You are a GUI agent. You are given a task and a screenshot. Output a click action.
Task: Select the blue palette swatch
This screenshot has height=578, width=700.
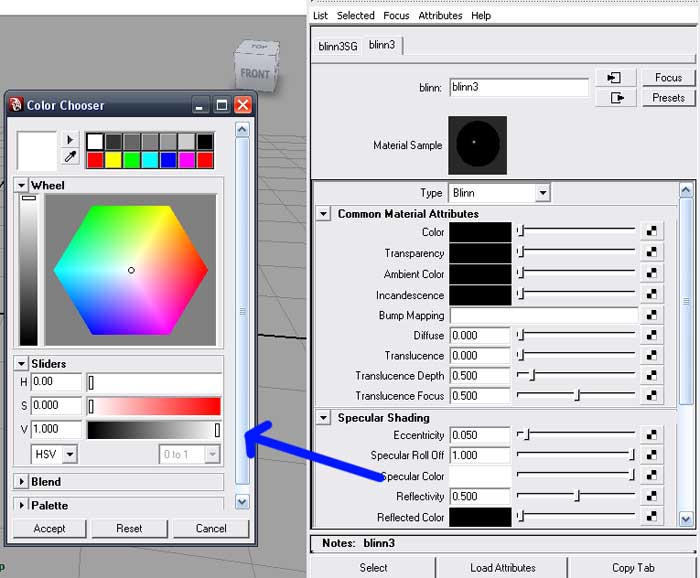coord(168,160)
